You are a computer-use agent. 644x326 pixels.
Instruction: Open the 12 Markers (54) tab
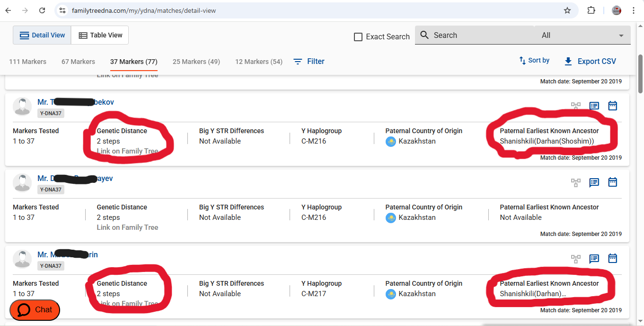point(259,62)
